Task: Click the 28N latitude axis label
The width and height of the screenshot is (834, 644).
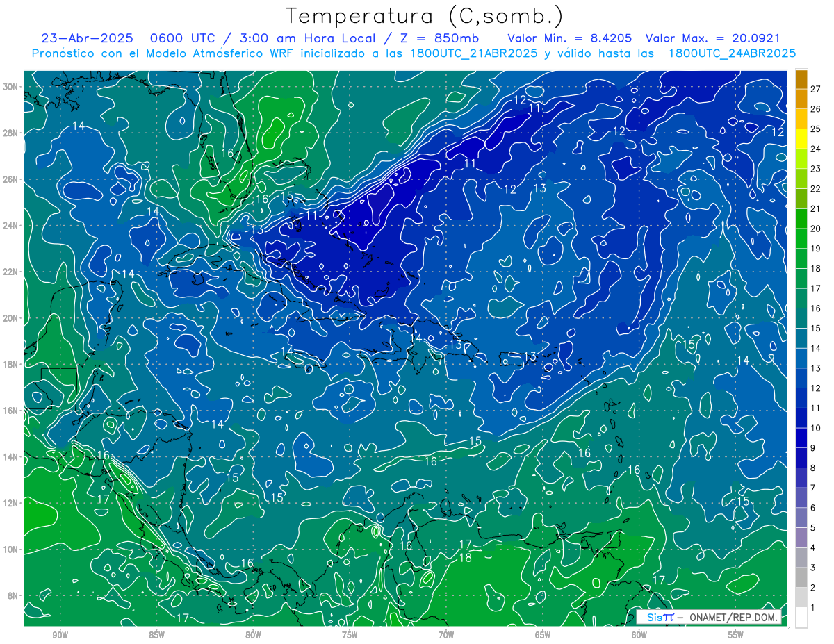Action: click(10, 133)
